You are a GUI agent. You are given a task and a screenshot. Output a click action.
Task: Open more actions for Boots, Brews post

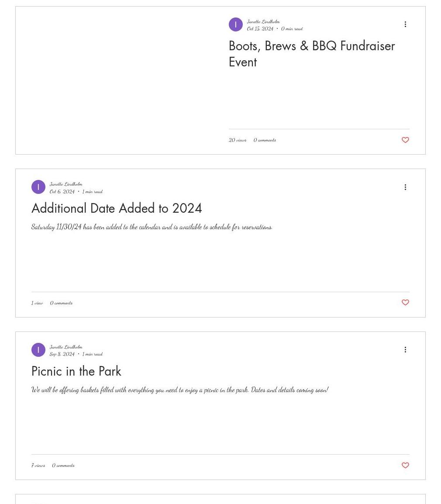[405, 24]
